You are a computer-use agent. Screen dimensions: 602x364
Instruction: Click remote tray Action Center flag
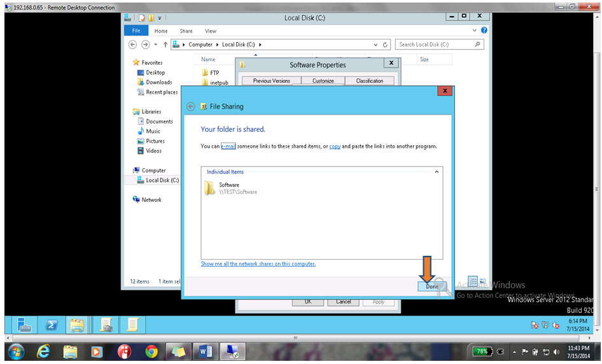click(535, 325)
